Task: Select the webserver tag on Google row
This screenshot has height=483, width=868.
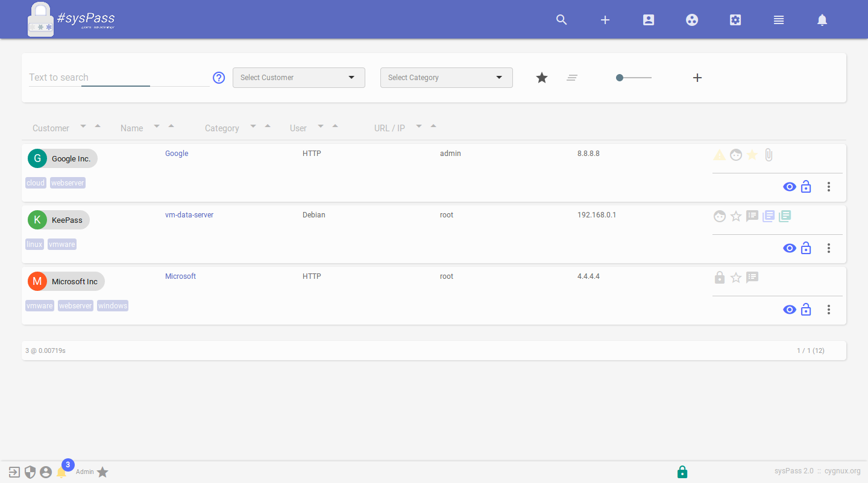Action: [68, 183]
